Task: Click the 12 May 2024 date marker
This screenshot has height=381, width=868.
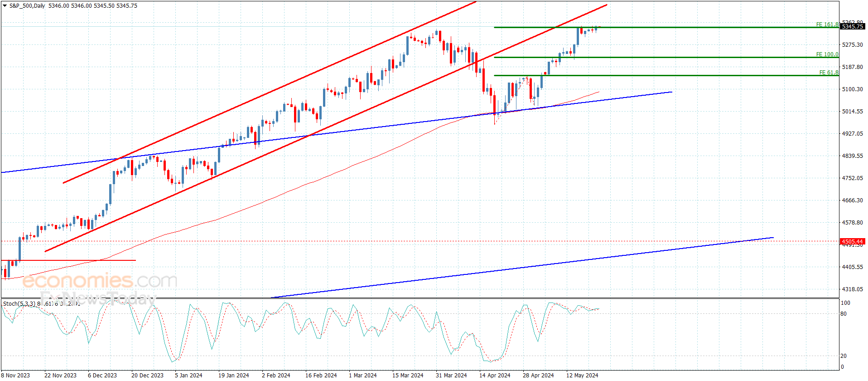Action: click(x=582, y=375)
